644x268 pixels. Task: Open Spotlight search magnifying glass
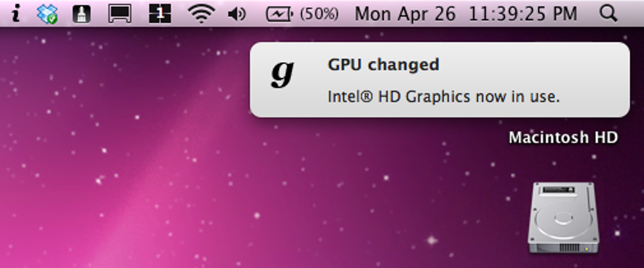[608, 13]
